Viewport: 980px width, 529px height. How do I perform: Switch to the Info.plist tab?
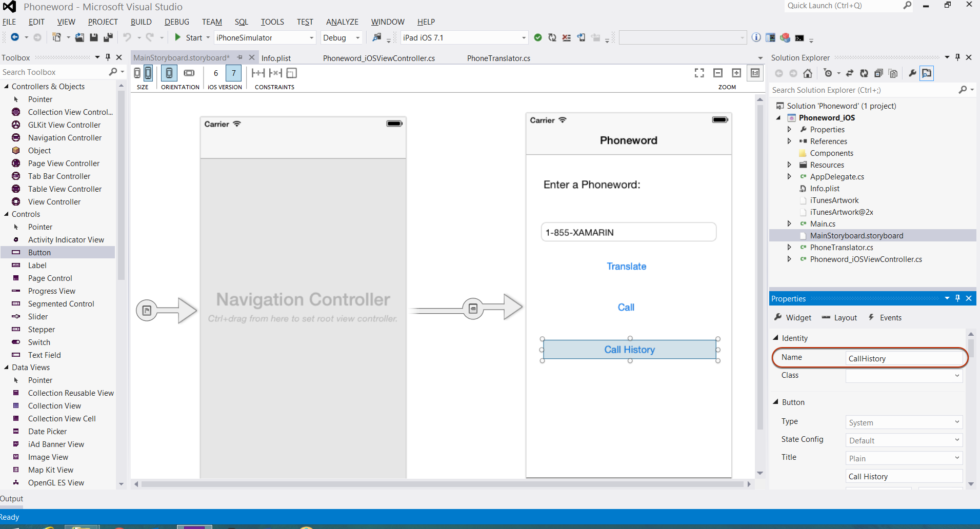pos(276,58)
